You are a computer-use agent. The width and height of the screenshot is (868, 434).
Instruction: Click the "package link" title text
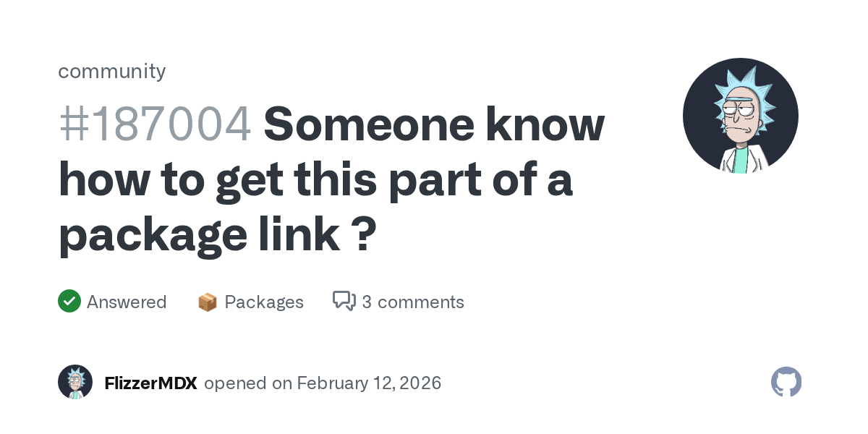(x=198, y=234)
